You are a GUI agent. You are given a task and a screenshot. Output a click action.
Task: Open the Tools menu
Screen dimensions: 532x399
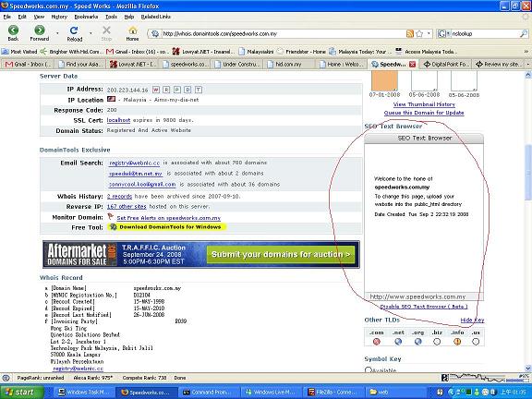pyautogui.click(x=111, y=17)
